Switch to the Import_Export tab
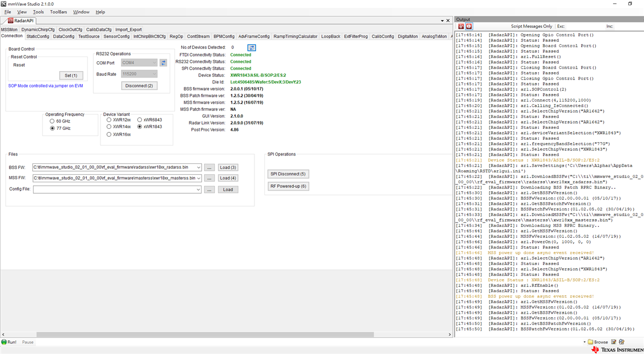The width and height of the screenshot is (644, 354). click(128, 30)
